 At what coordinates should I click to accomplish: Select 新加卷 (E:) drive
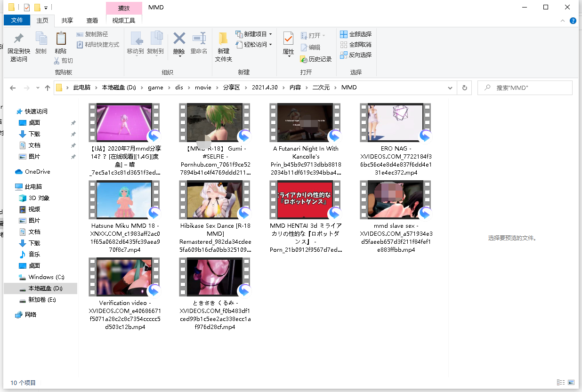coord(42,300)
